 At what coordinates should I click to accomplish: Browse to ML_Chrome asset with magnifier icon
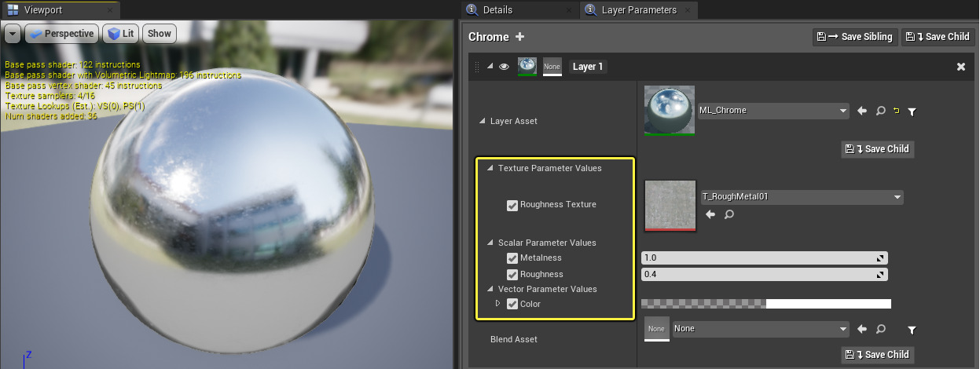coord(881,111)
